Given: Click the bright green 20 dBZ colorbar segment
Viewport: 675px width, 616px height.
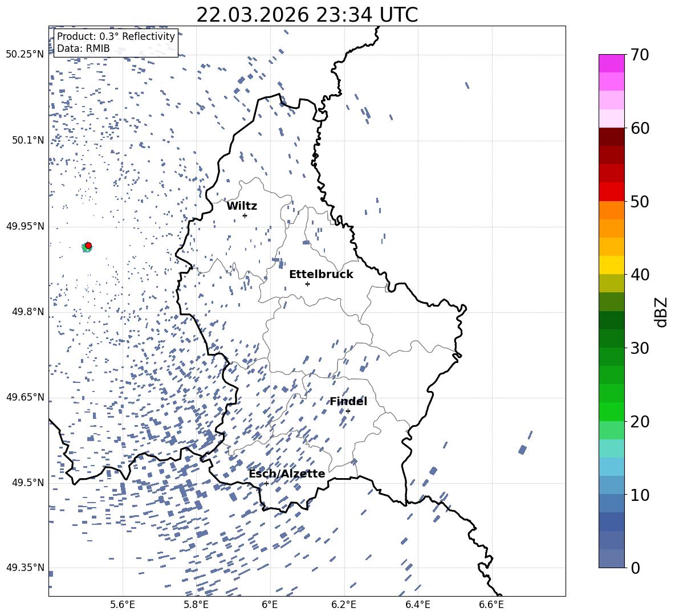Looking at the screenshot, I should coord(611,412).
